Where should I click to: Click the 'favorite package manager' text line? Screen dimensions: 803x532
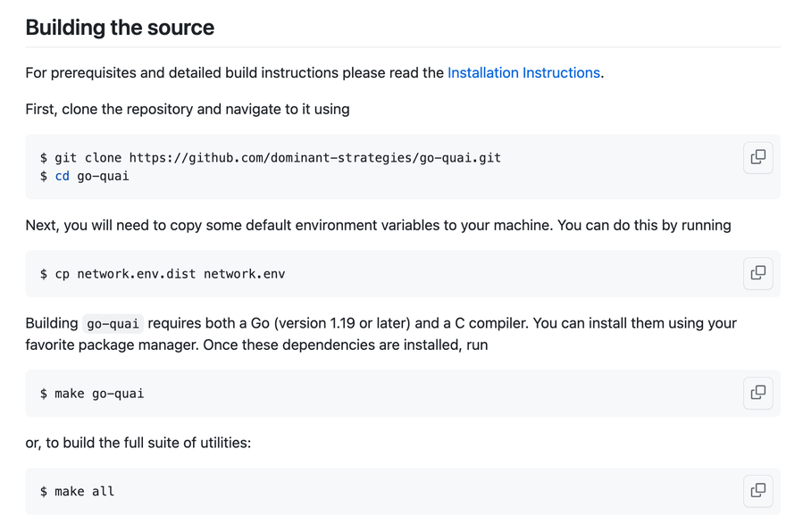coord(256,345)
